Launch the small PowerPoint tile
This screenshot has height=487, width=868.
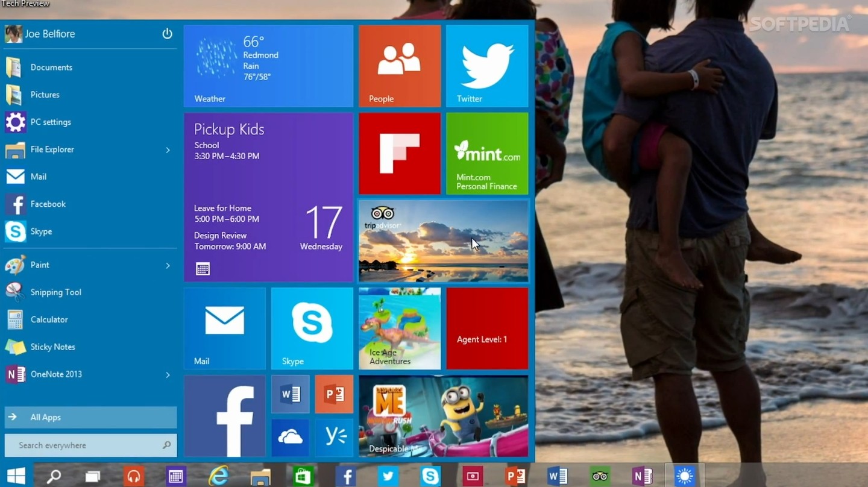pos(334,394)
